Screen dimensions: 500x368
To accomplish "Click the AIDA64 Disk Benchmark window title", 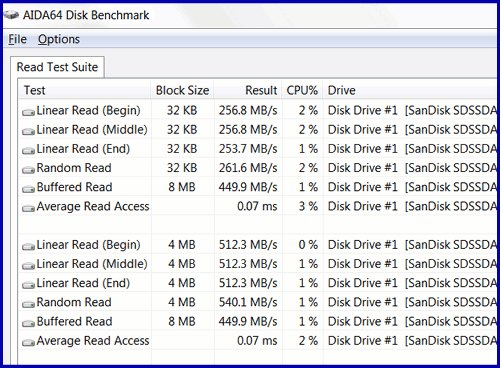I will [x=86, y=15].
